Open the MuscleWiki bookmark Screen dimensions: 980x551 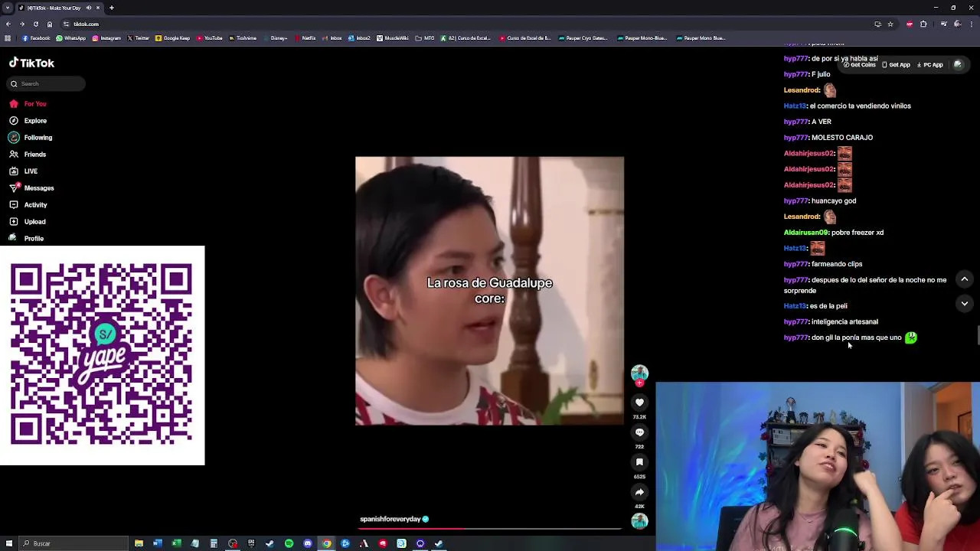393,38
